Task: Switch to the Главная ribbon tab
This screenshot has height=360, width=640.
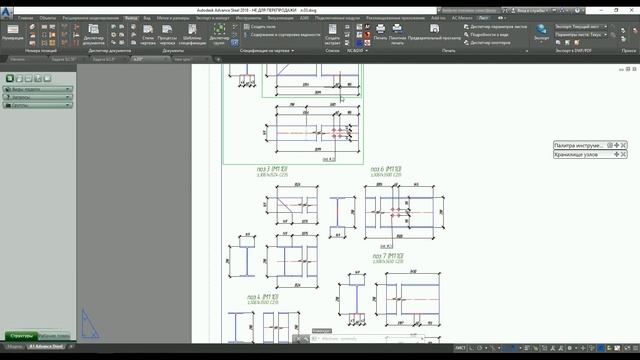Action: tap(26, 18)
